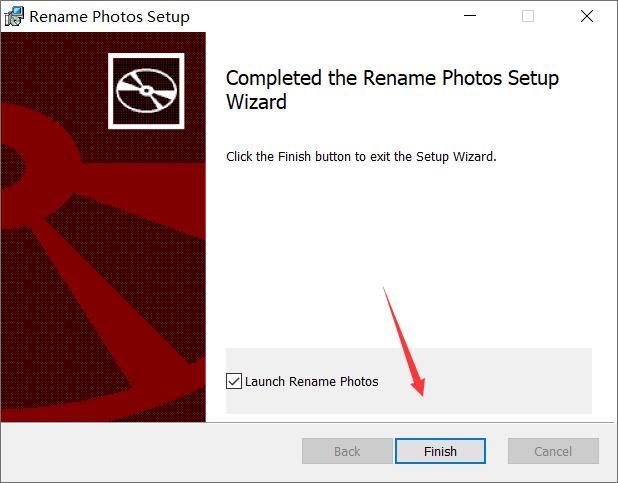Click the "Rename Photos Setup" title text
The image size is (618, 483).
tap(110, 17)
